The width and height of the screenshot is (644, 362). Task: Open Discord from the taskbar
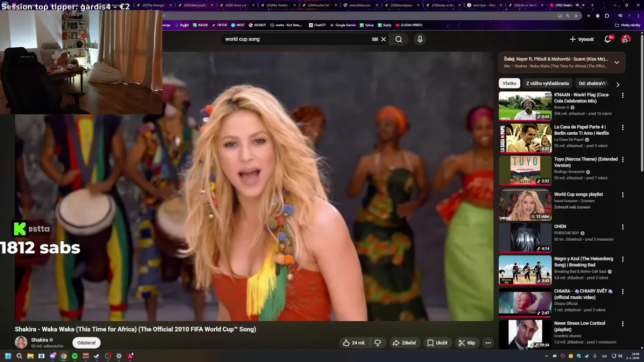(52, 356)
